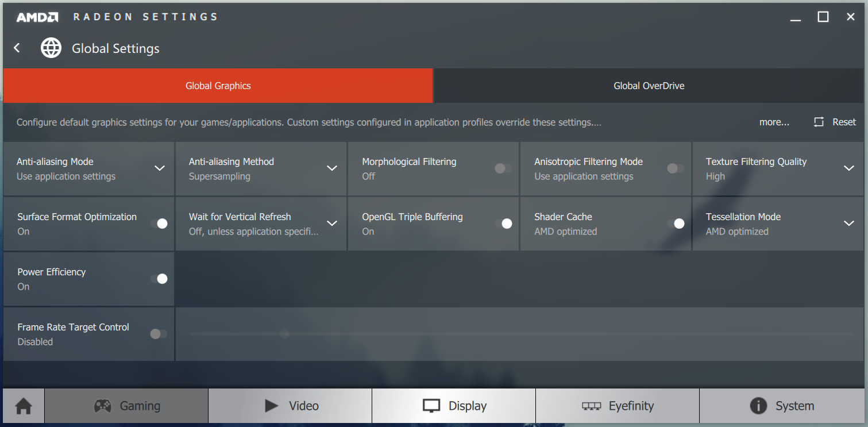The image size is (868, 427).
Task: Open Wait for Vertical Refresh dropdown arrow
Action: [332, 224]
